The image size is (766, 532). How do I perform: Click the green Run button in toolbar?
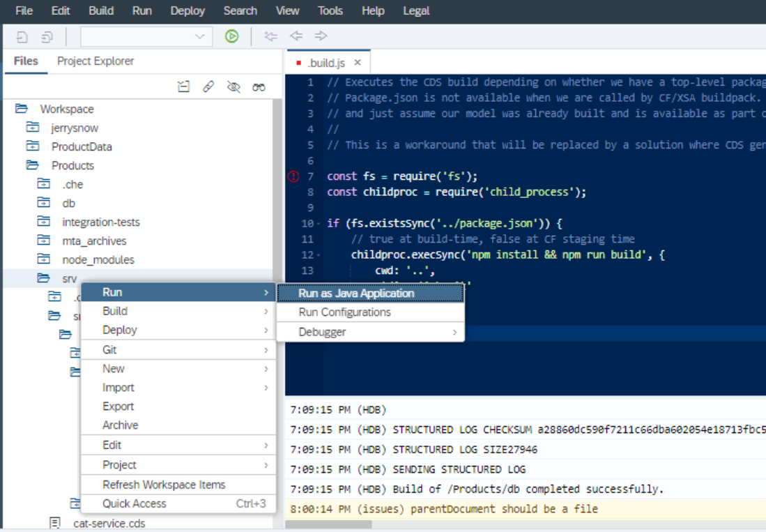coord(231,36)
